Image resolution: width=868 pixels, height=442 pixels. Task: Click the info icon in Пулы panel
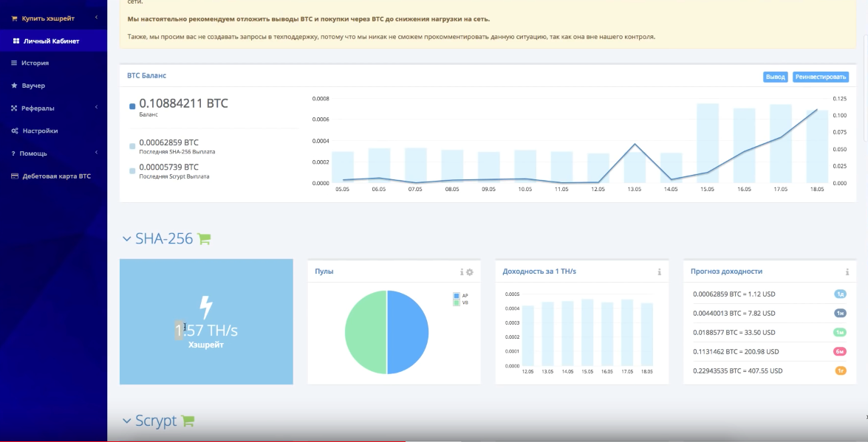click(462, 272)
